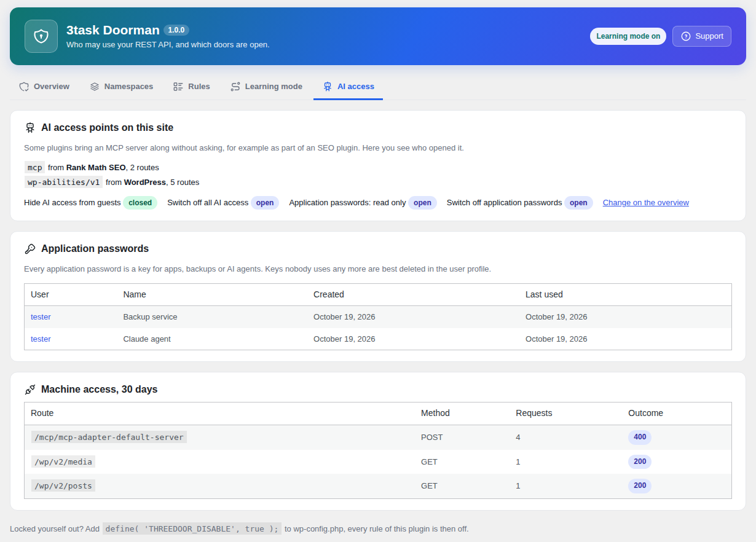Select the AI access tab
This screenshot has height=542, width=756.
click(x=348, y=87)
